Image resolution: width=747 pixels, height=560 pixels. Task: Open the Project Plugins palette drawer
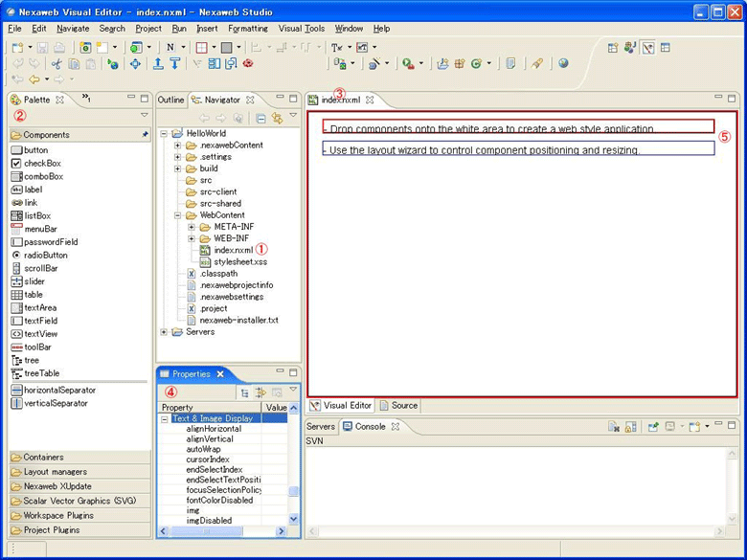(79, 530)
